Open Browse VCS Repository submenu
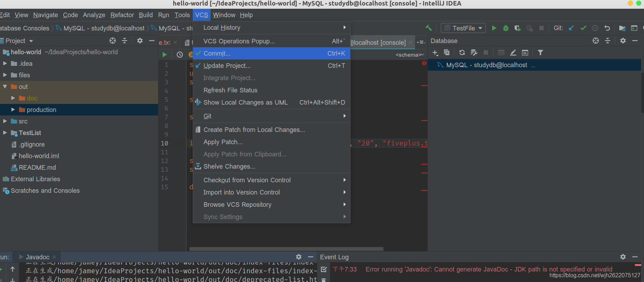Image resolution: width=644 pixels, height=282 pixels. click(271, 204)
